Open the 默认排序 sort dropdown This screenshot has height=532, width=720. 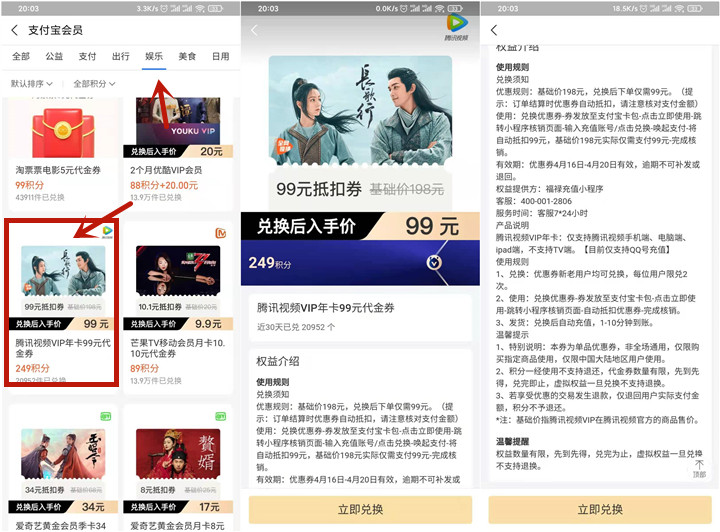[32, 84]
